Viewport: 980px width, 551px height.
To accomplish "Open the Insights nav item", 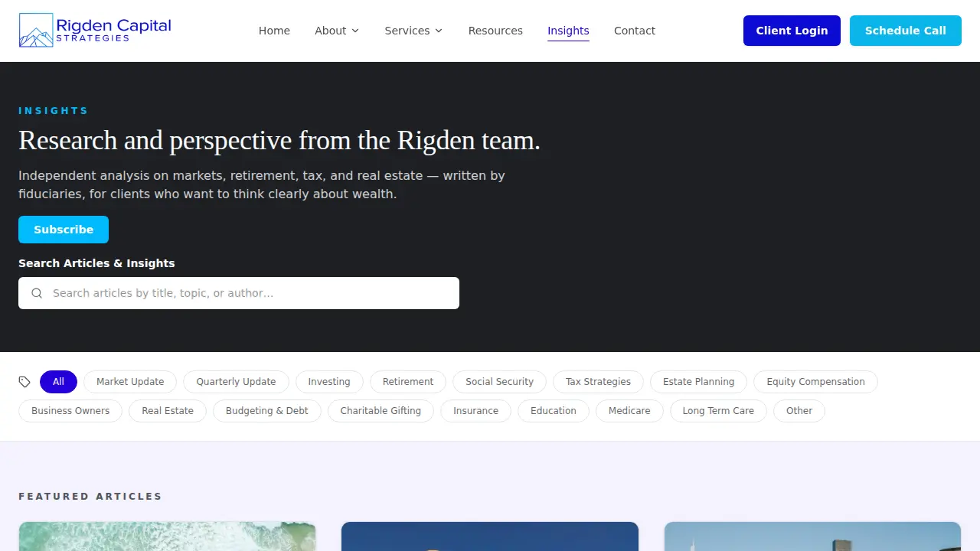I will pos(568,31).
